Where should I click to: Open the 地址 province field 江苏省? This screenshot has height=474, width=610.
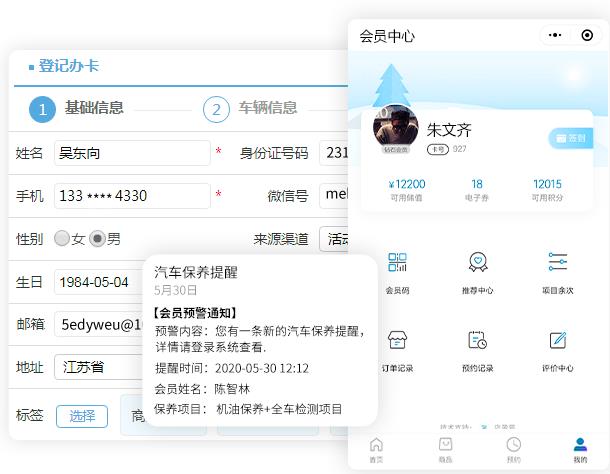click(x=99, y=367)
